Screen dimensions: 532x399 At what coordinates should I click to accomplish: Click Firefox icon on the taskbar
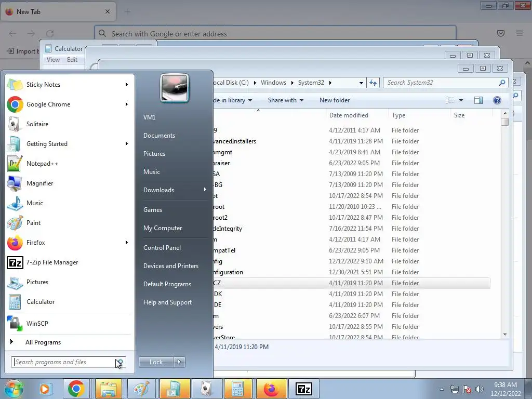tap(271, 389)
